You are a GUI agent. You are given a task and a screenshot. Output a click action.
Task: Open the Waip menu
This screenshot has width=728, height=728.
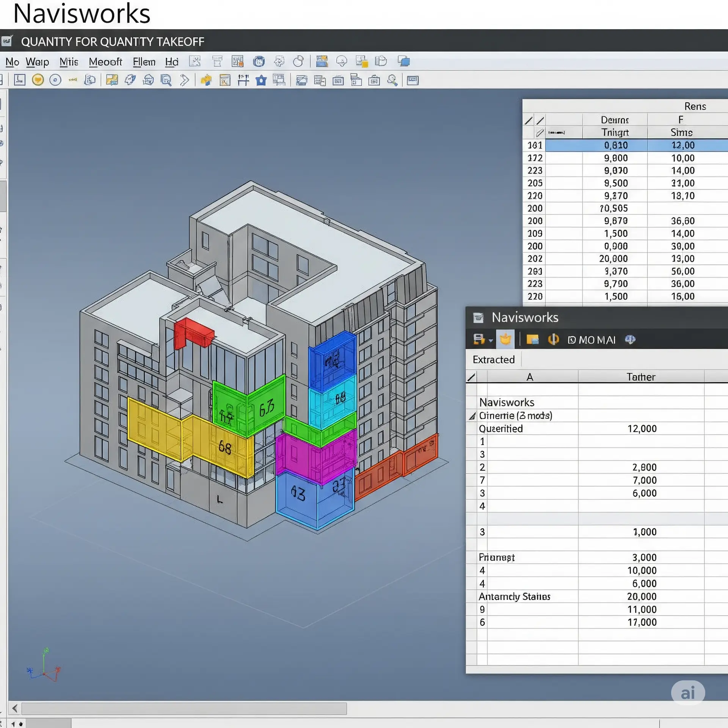click(x=37, y=62)
